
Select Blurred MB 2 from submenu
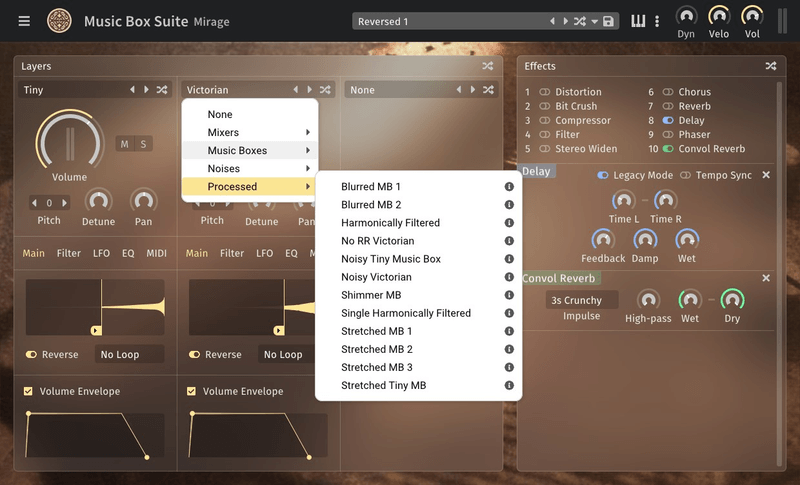click(x=418, y=205)
